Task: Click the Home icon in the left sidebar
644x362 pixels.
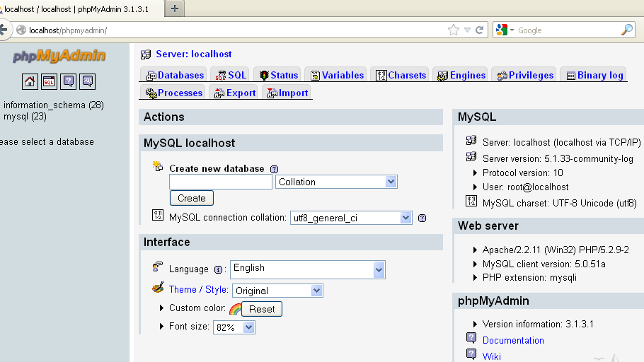Action: [x=30, y=82]
